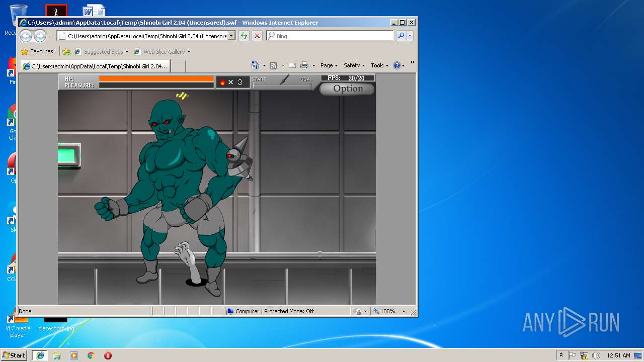644x362 pixels.
Task: Open the VLC media player desktop shortcut
Action: pos(18,326)
